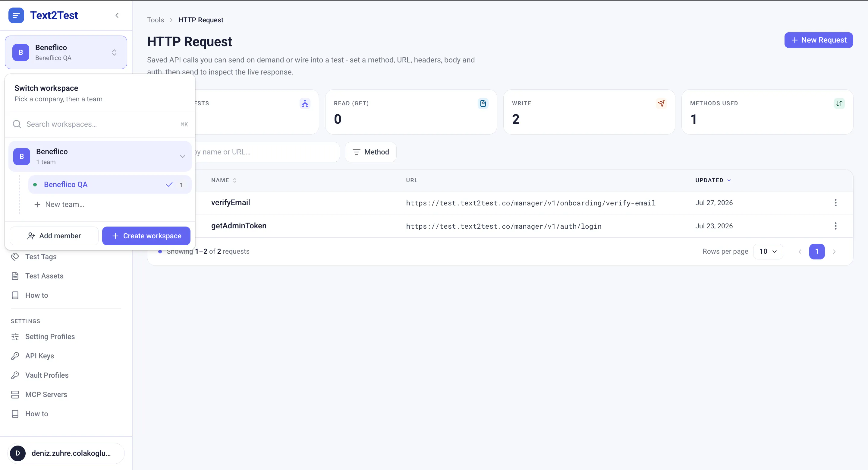Click the requests network icon in stats card
This screenshot has width=868, height=470.
(305, 103)
